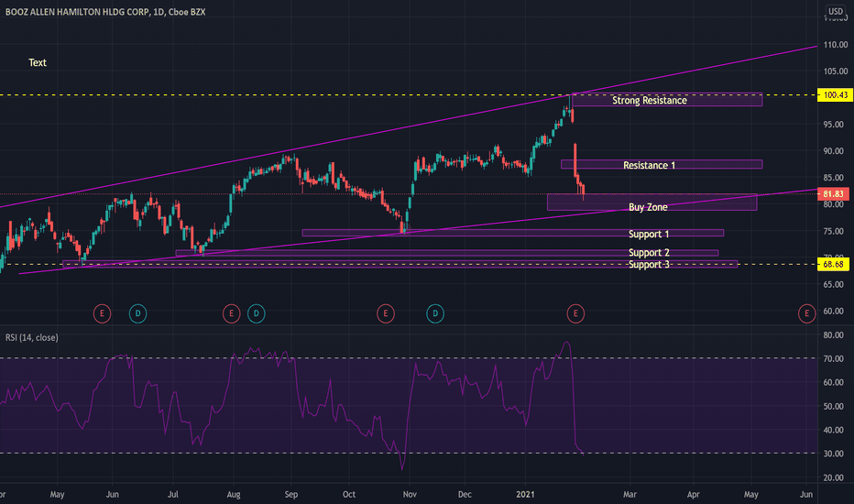This screenshot has width=854, height=504.
Task: Click the earnings E marker between May and Jun 2020
Action: [x=102, y=313]
